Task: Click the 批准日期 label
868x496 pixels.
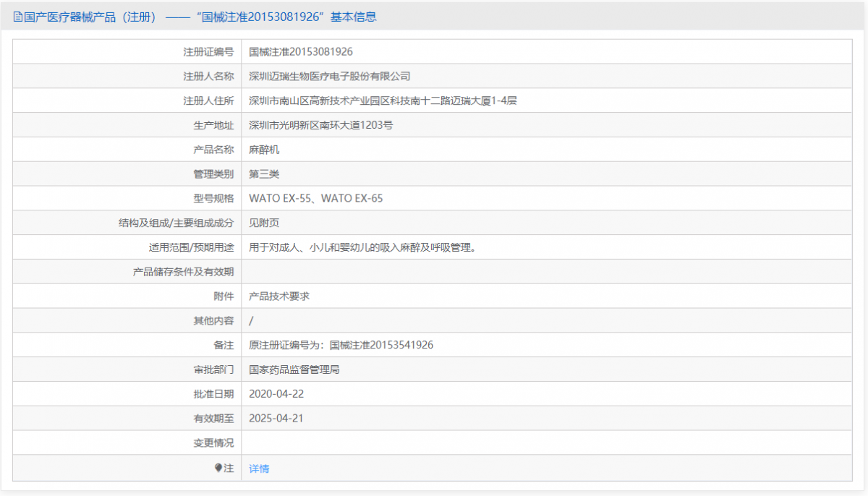Action: tap(213, 394)
